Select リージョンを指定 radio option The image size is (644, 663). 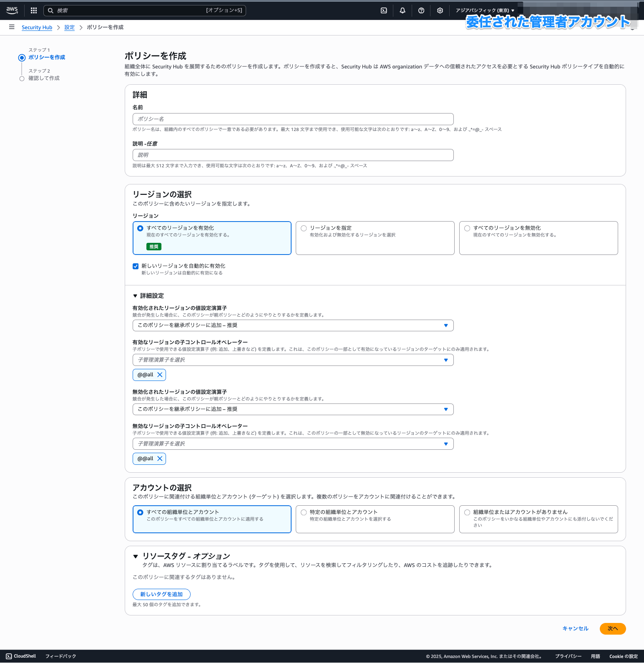304,228
